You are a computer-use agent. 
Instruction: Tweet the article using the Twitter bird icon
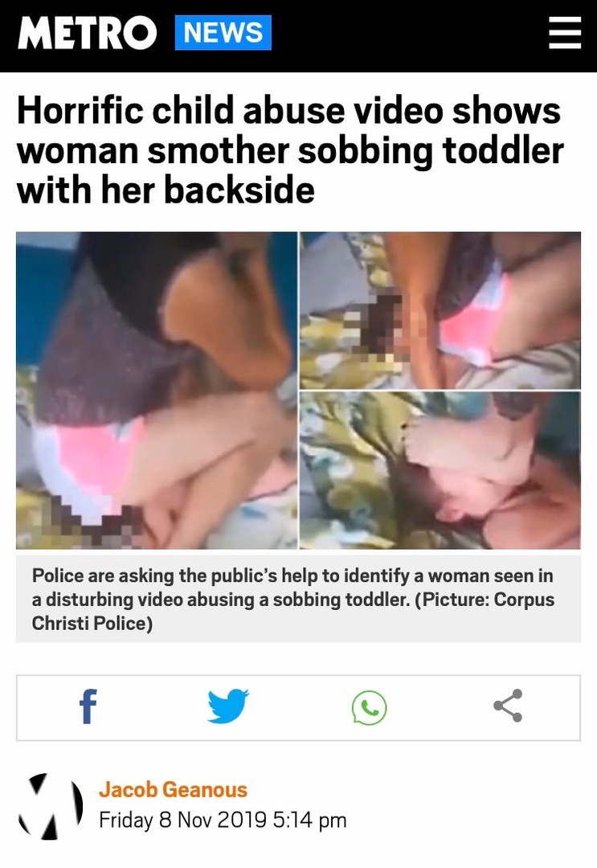tap(228, 706)
